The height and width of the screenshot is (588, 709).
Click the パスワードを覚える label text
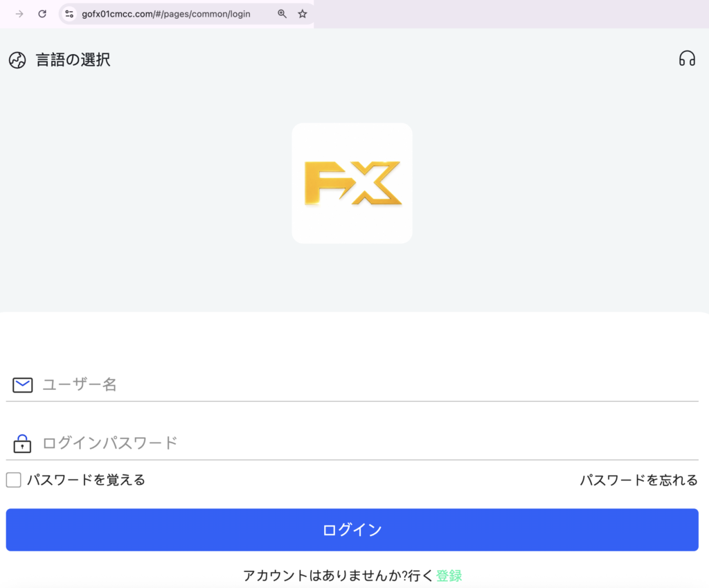pos(86,480)
